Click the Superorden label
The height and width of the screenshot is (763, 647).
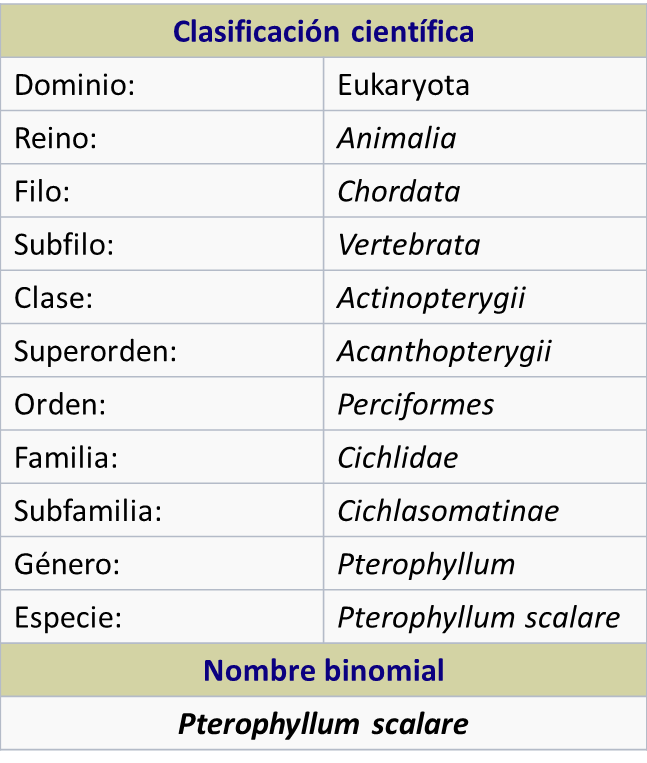click(x=95, y=351)
